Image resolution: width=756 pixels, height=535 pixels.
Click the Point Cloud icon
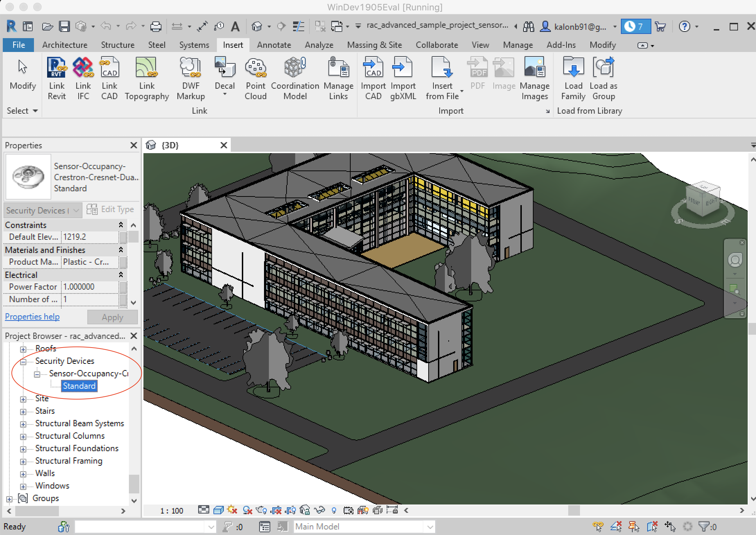[x=255, y=78]
